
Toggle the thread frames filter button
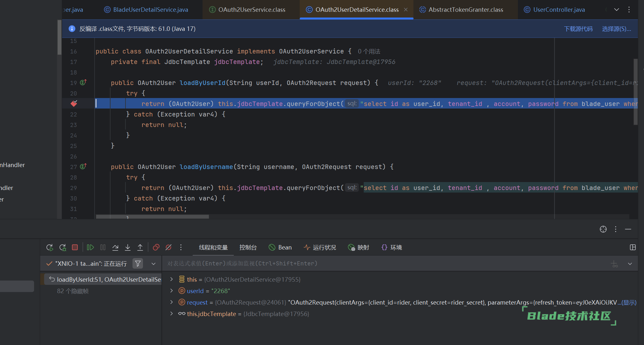click(x=138, y=264)
